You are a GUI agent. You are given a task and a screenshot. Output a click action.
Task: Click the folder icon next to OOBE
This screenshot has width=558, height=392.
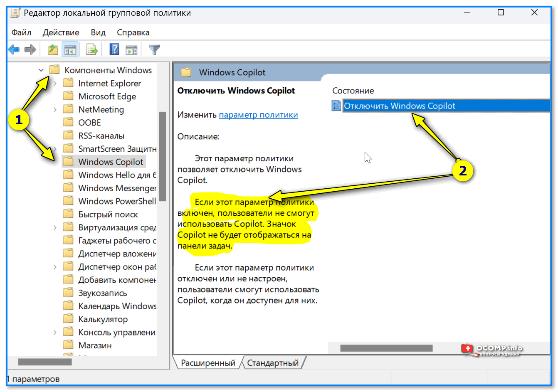point(68,123)
